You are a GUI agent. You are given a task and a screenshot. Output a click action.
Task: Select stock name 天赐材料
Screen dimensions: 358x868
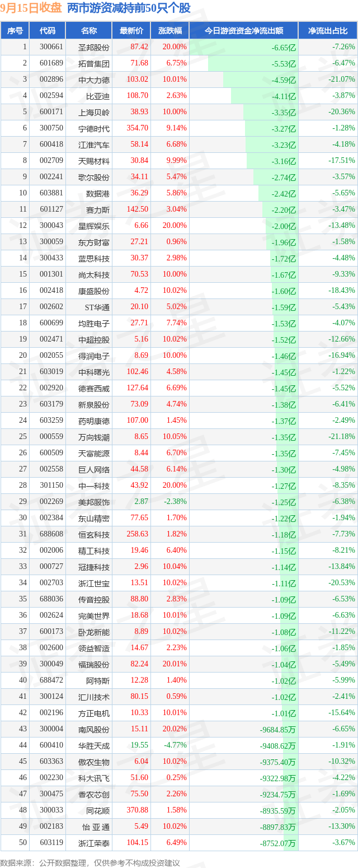(x=94, y=161)
